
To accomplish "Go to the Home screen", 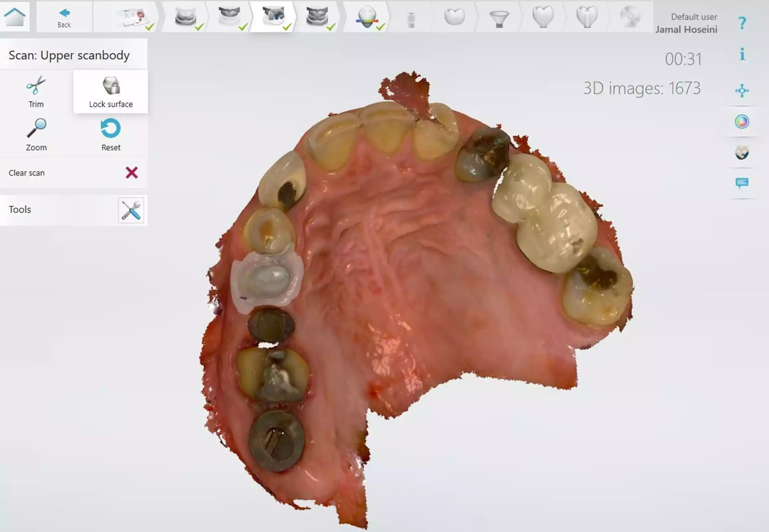I will pos(15,16).
